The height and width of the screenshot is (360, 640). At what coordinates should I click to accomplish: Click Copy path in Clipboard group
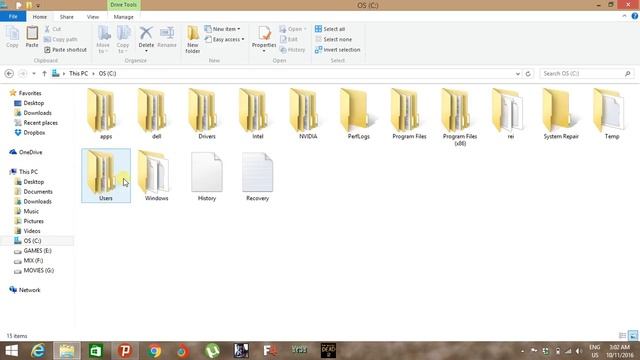click(x=60, y=39)
